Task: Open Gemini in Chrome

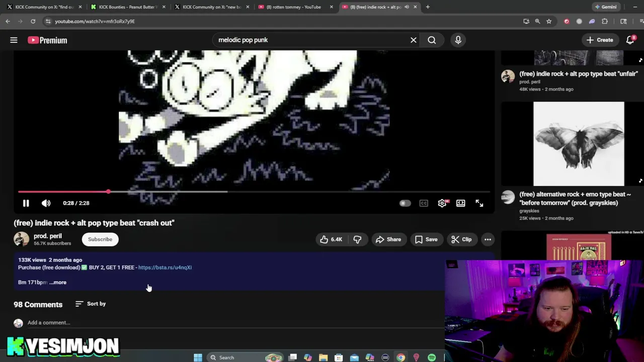Action: (606, 7)
